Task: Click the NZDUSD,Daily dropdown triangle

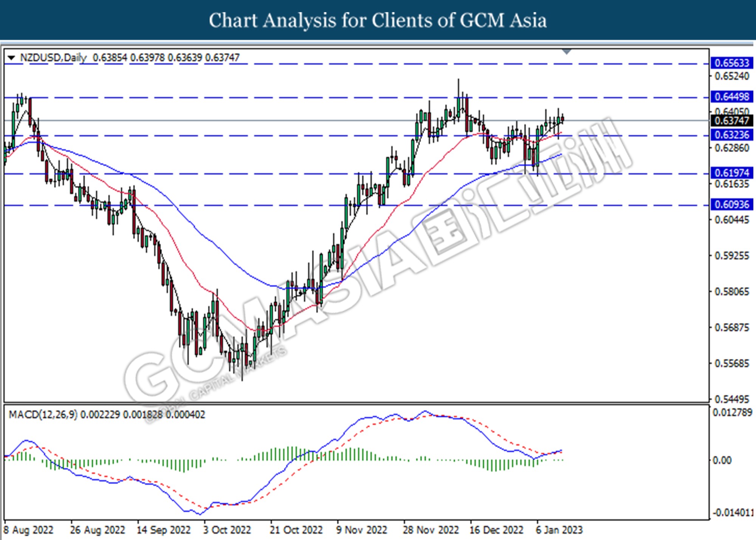Action: (11, 58)
